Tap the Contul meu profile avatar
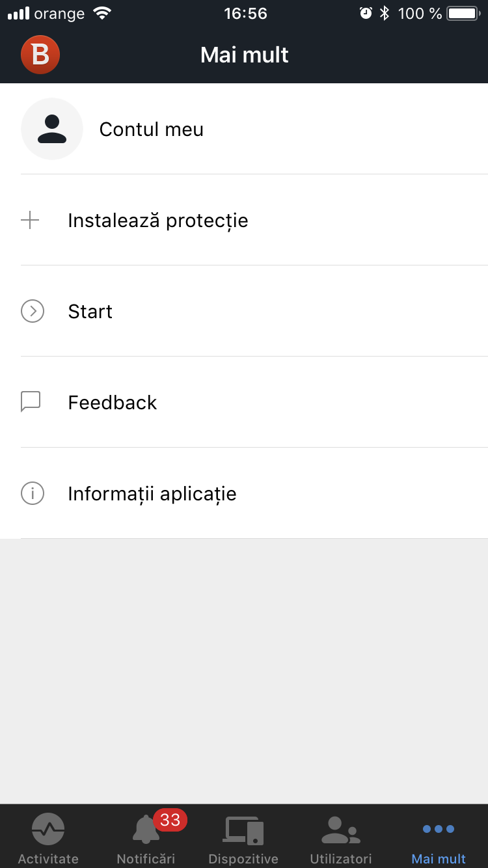This screenshot has height=868, width=488. (52, 129)
